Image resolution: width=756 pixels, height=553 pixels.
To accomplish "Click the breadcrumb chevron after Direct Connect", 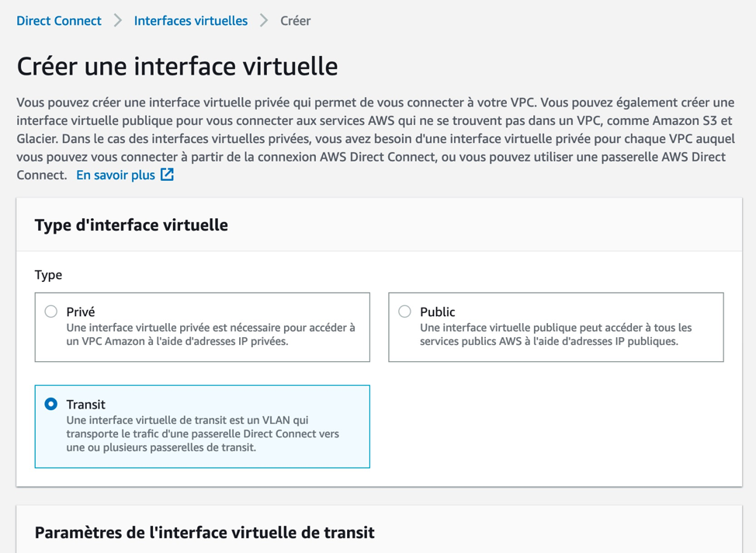I will tap(118, 21).
